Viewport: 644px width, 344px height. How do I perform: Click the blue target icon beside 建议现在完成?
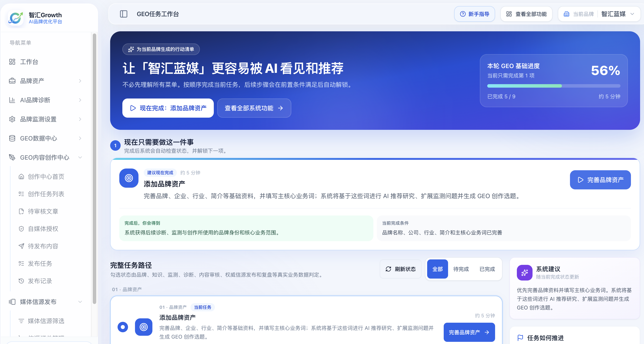tap(129, 178)
